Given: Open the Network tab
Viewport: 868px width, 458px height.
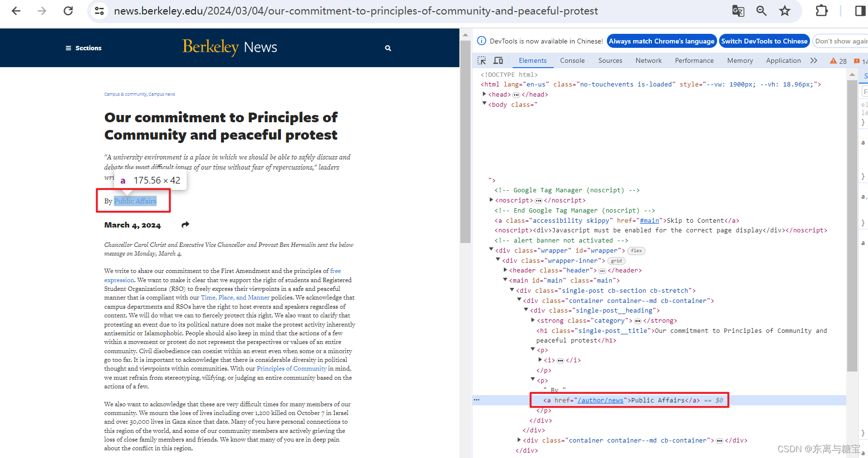Looking at the screenshot, I should pyautogui.click(x=648, y=60).
